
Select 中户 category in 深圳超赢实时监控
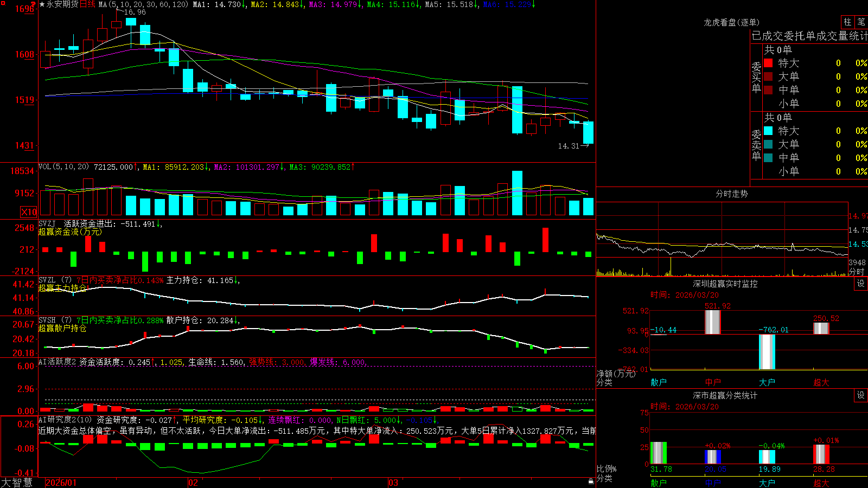713,382
